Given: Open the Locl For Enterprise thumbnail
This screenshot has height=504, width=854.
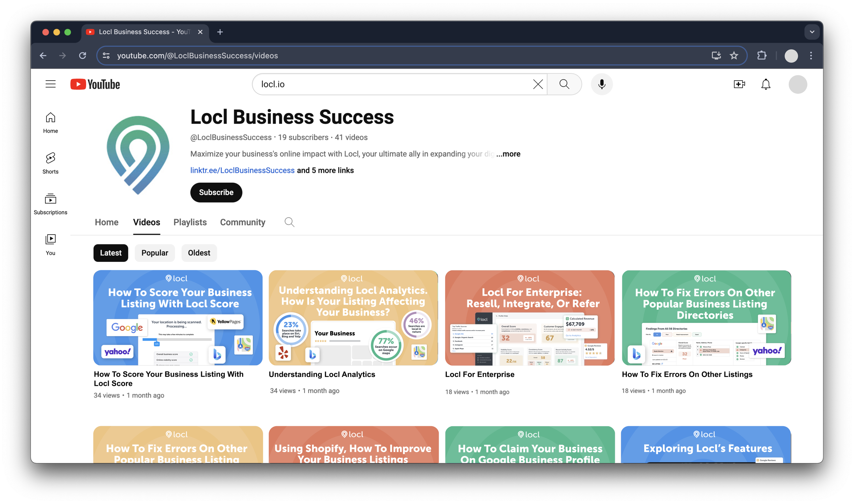Looking at the screenshot, I should coord(530,318).
